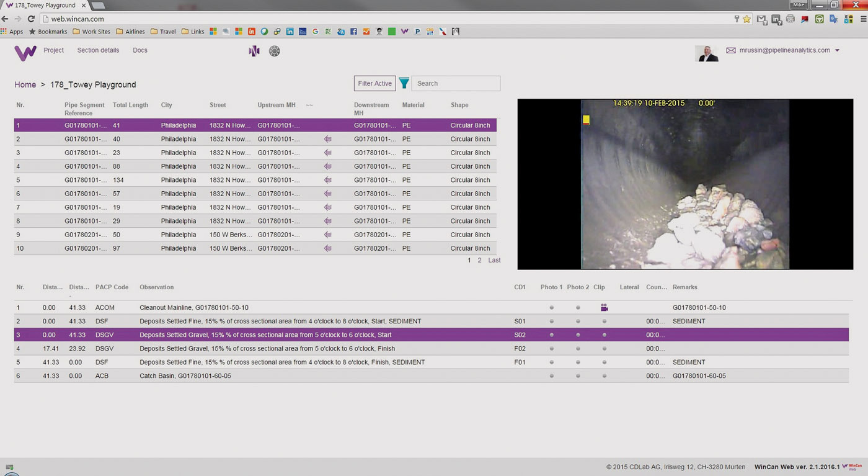Toggle the Filter Active button
This screenshot has width=868, height=476.
coord(374,83)
